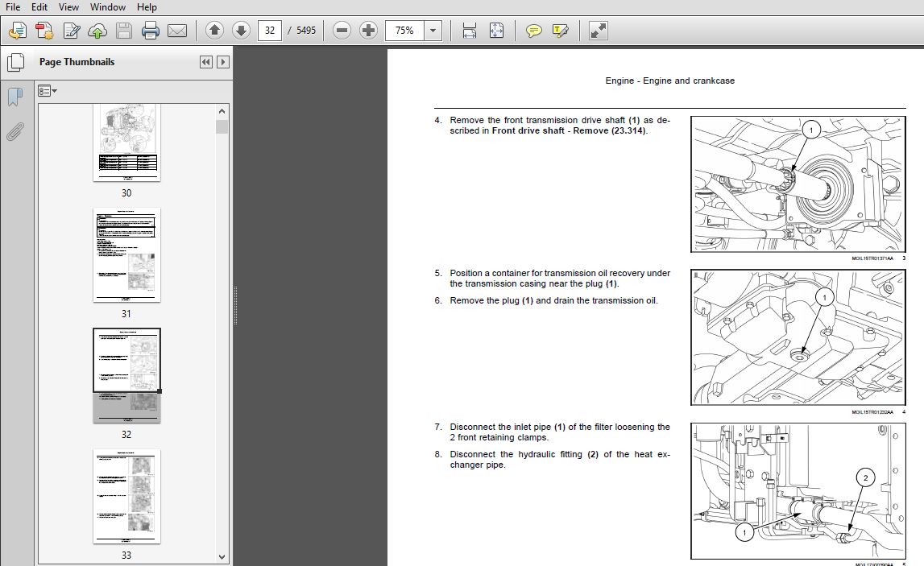Open the Help menu
This screenshot has width=924, height=566.
click(147, 7)
